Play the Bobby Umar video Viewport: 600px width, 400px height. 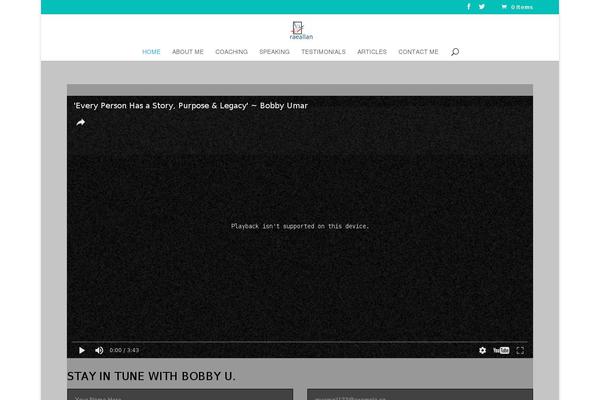coord(82,350)
